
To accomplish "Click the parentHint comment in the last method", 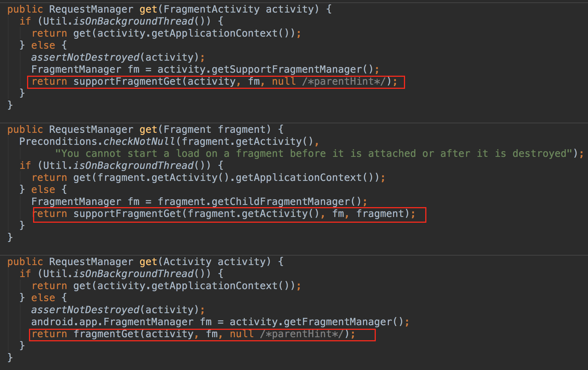I will coord(302,334).
